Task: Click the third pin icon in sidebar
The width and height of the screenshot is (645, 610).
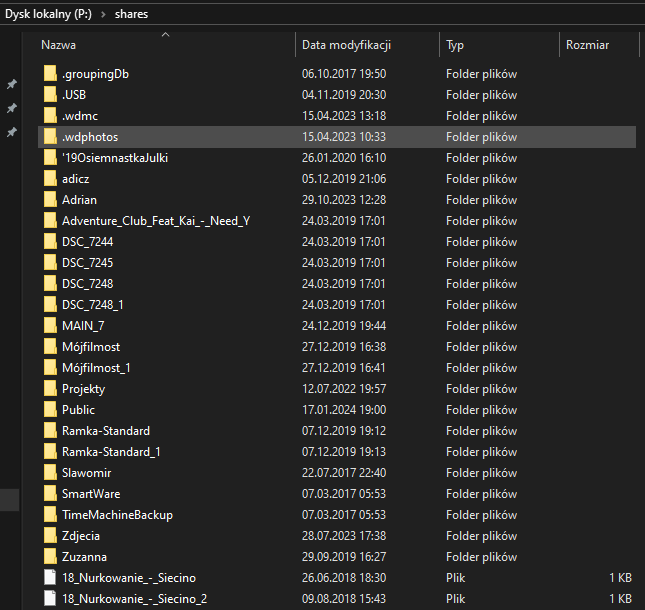Action: click(x=12, y=132)
